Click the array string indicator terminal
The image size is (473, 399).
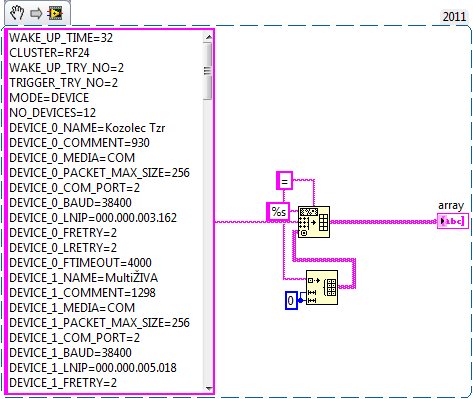point(453,221)
